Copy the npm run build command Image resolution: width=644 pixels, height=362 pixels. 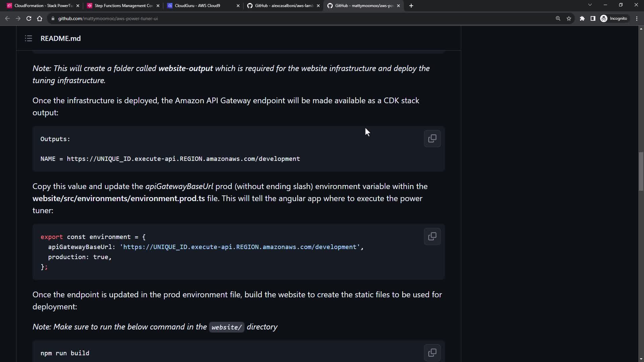[432, 353]
